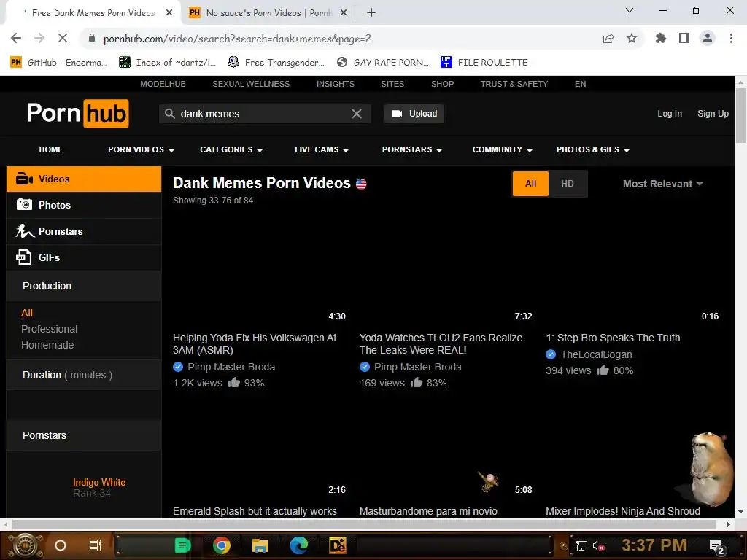Expand the PORNSTARS nav dropdown

coord(412,149)
